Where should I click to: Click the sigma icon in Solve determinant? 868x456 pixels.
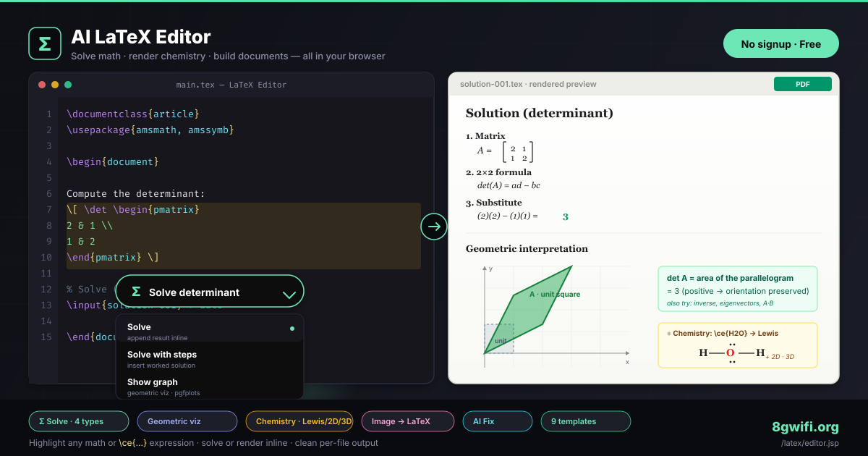[136, 292]
